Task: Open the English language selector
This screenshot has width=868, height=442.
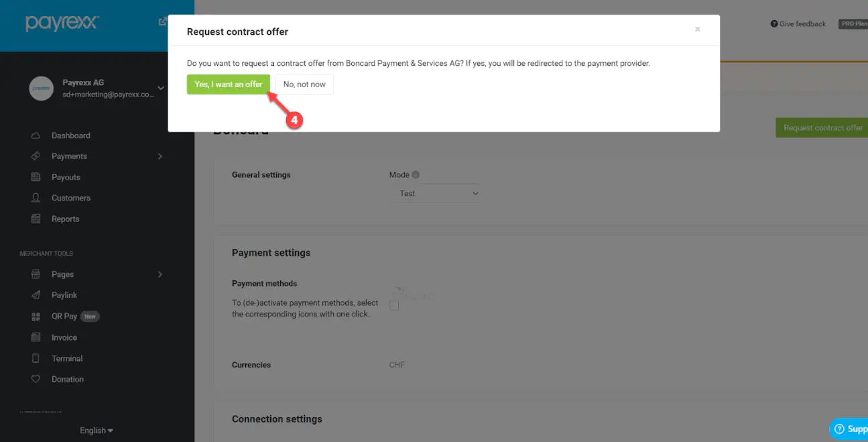Action: coord(97,431)
